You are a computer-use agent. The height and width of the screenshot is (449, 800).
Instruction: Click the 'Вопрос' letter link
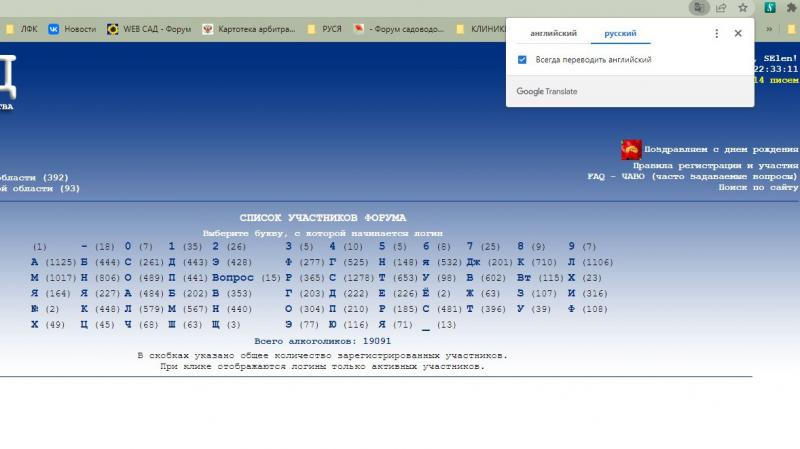(233, 277)
